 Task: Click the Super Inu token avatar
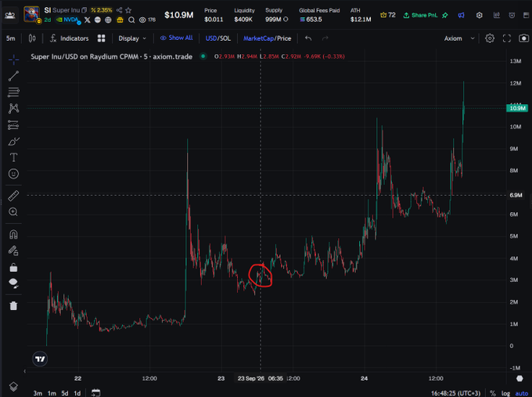coord(31,14)
